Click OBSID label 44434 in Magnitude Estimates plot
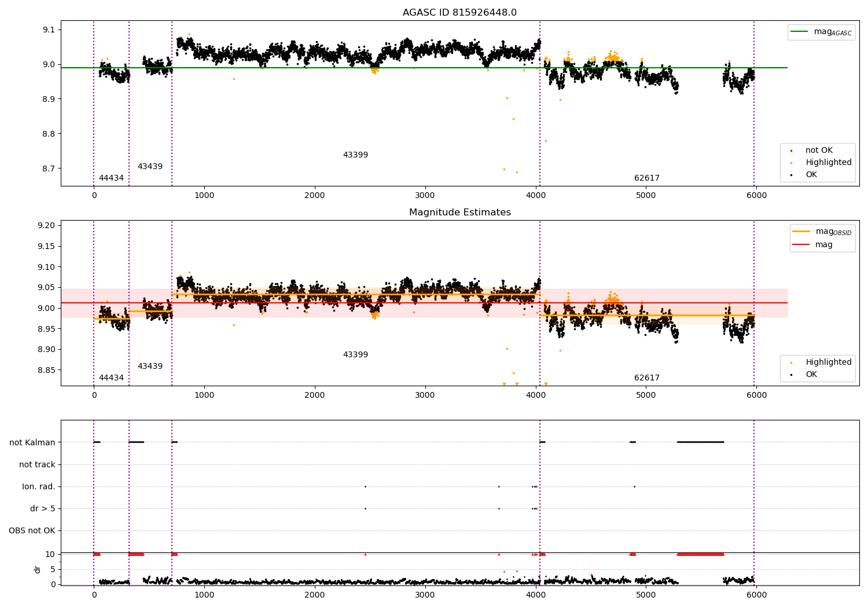 pos(111,378)
